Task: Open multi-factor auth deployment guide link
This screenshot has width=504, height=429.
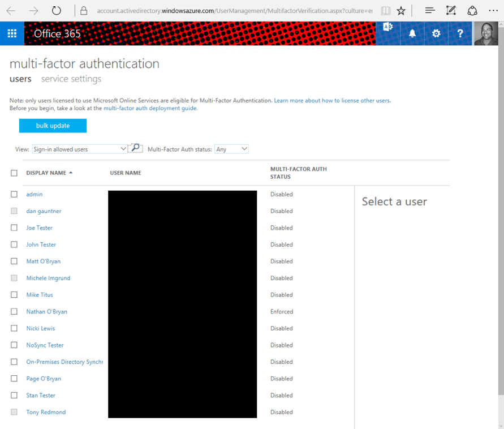Action: click(x=150, y=108)
